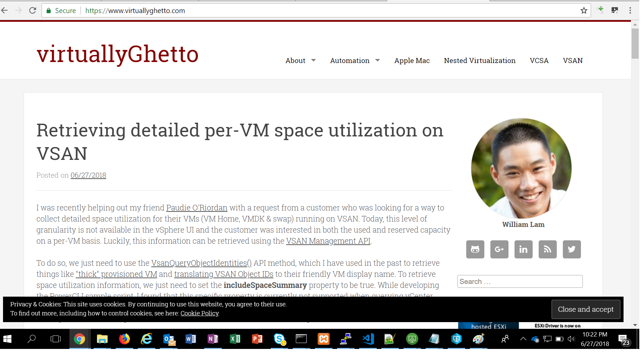
Task: Click the GitHub social icon
Action: [475, 249]
